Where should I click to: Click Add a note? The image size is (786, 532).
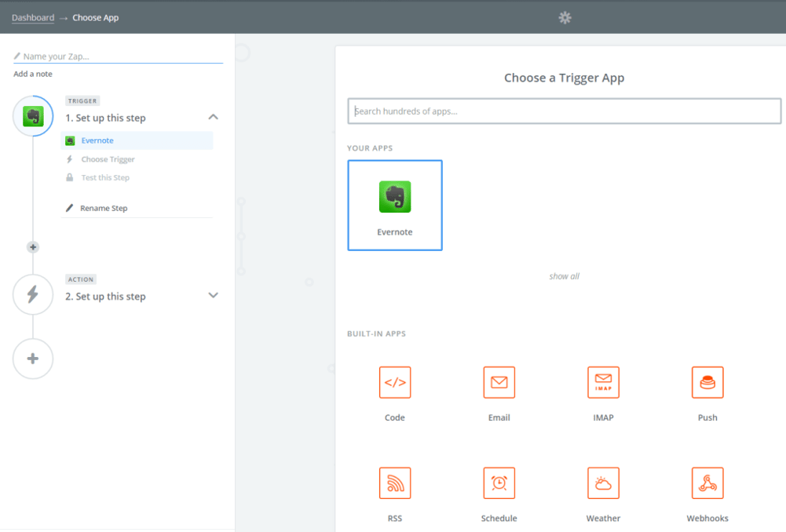coord(32,74)
